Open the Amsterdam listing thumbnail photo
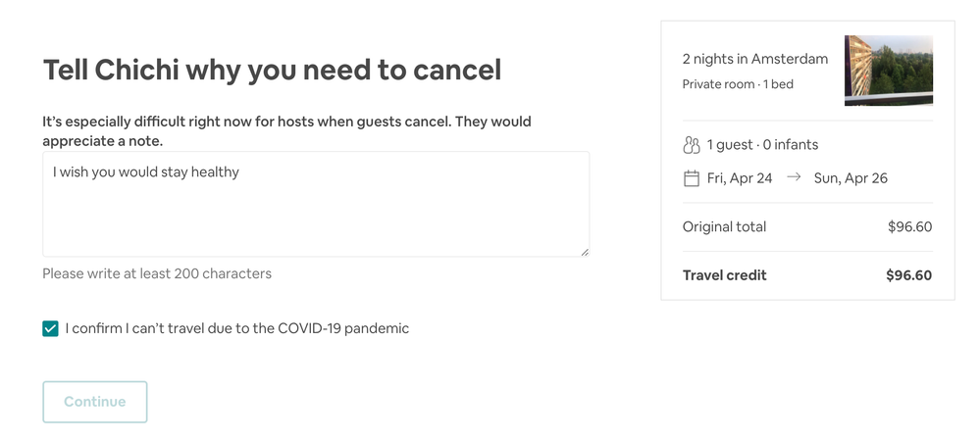980x440 pixels. [888, 71]
